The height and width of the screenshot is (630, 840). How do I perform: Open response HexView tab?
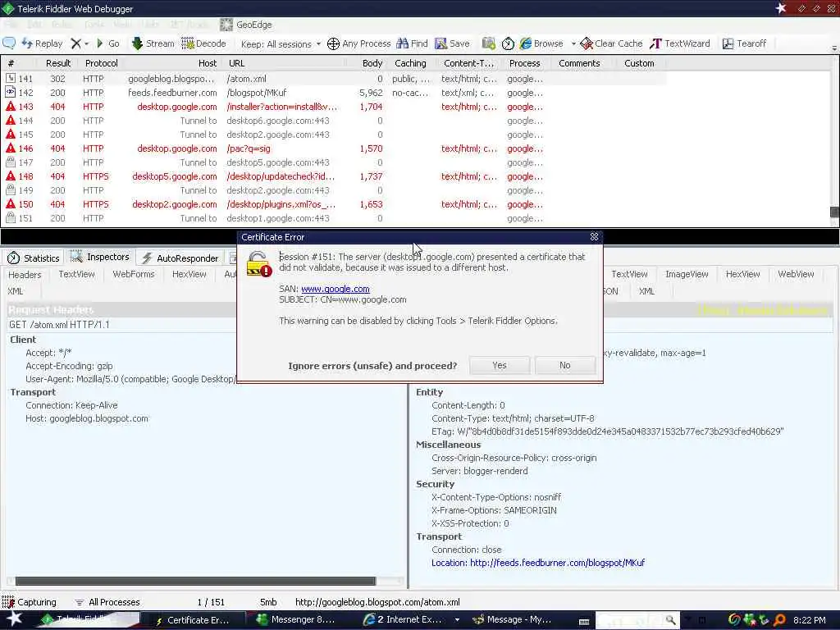tap(742, 274)
